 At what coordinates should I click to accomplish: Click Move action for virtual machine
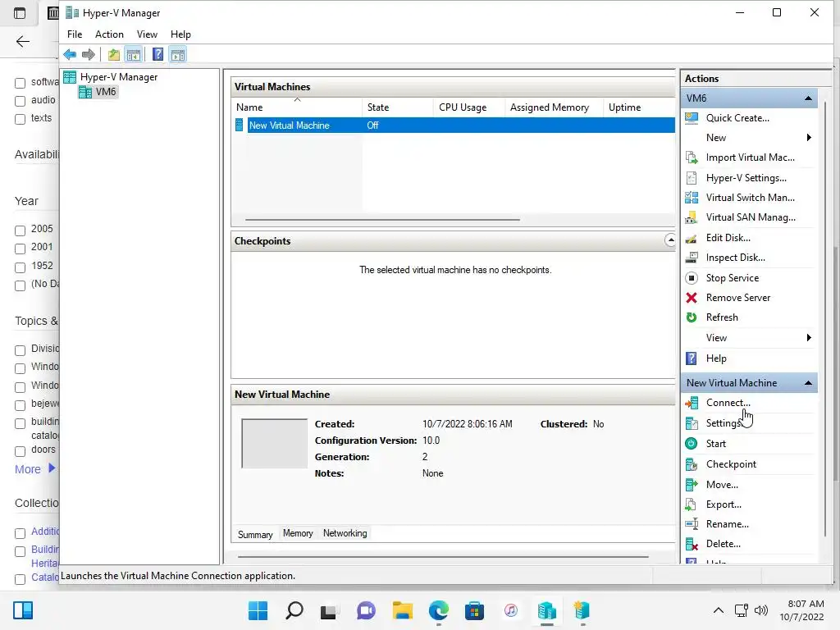click(x=722, y=485)
